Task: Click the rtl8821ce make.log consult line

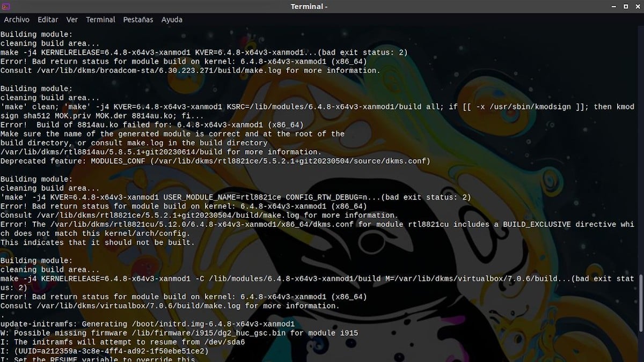Action: (x=199, y=215)
